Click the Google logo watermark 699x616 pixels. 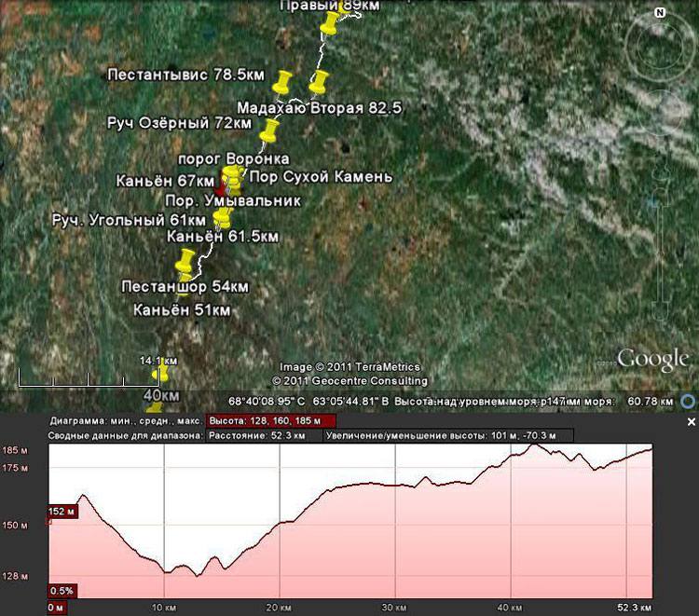tap(653, 359)
